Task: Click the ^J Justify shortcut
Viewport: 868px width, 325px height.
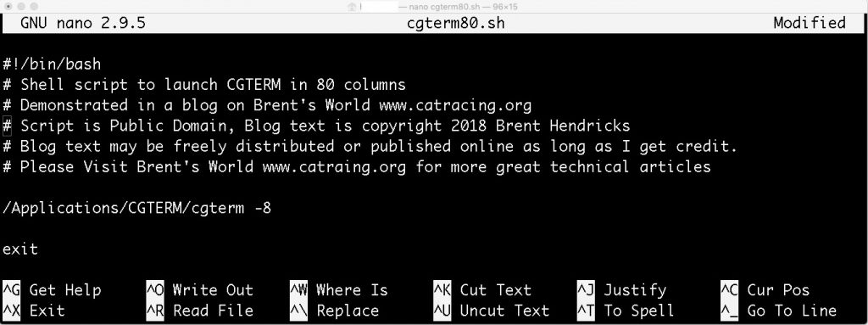Action: click(x=621, y=290)
